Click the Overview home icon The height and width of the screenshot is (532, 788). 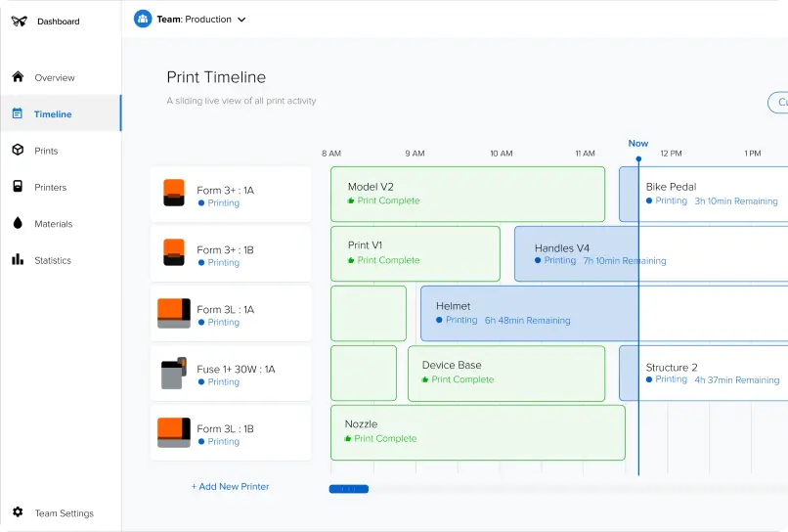tap(18, 77)
